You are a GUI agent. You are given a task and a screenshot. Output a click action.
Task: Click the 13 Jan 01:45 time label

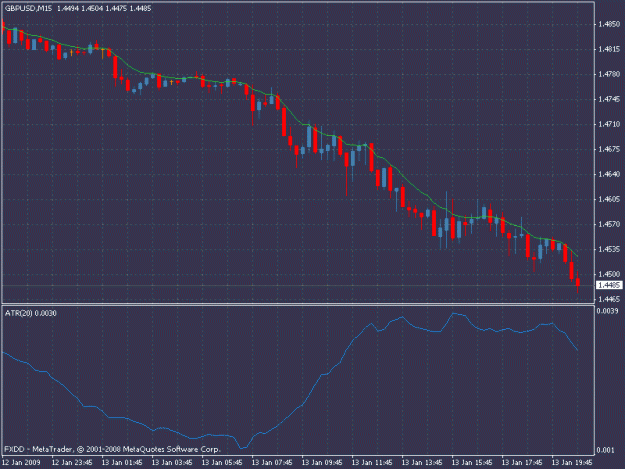(122, 462)
